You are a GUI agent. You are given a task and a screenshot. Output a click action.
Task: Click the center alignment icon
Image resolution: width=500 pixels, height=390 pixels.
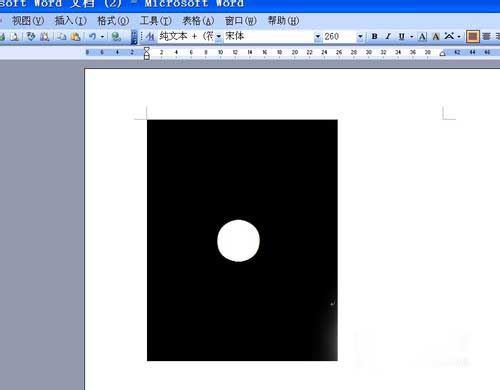coord(487,36)
